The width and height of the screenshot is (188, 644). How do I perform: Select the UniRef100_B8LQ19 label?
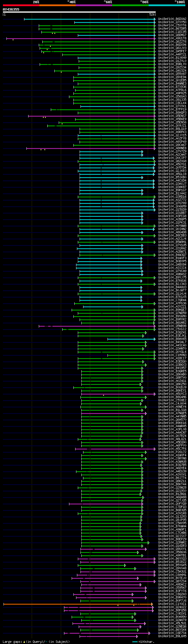tap(172, 129)
